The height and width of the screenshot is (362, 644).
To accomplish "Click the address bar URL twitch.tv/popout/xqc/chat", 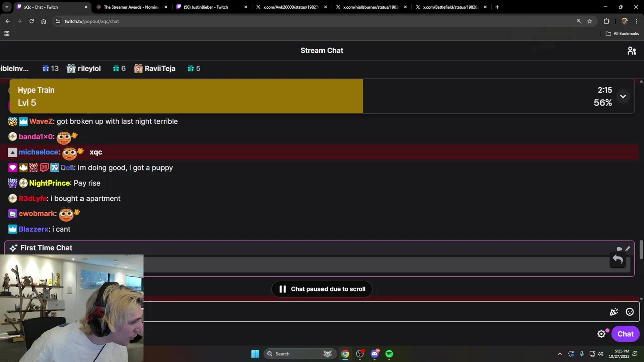I will click(92, 21).
